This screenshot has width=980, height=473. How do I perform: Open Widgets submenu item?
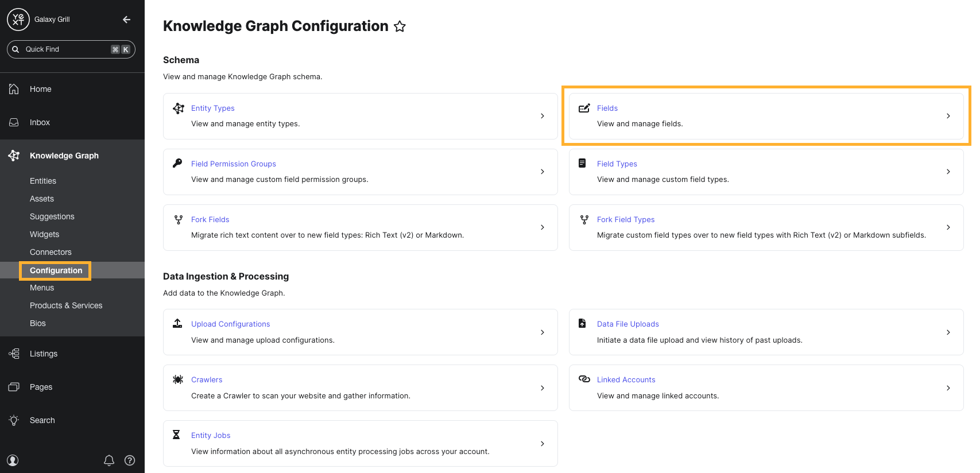pyautogui.click(x=45, y=234)
